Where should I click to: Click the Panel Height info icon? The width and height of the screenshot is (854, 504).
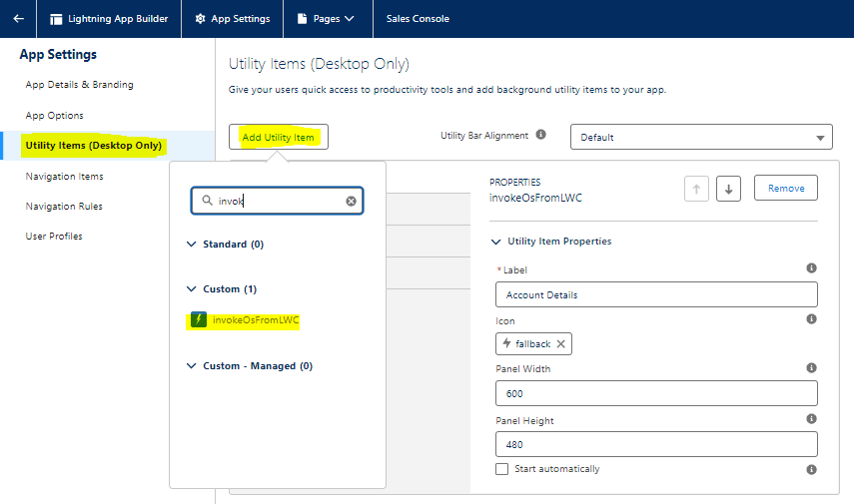click(x=811, y=418)
